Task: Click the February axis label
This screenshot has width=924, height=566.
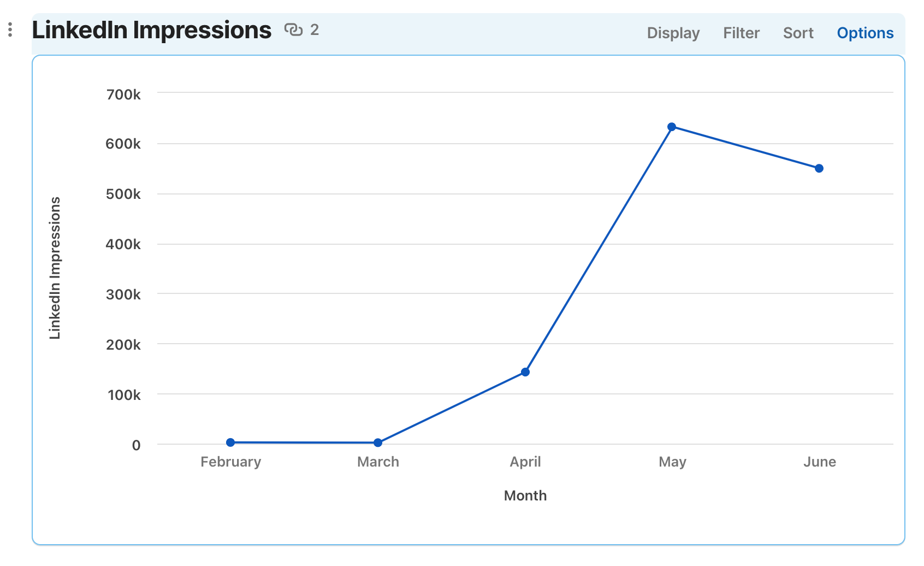Action: [x=230, y=462]
